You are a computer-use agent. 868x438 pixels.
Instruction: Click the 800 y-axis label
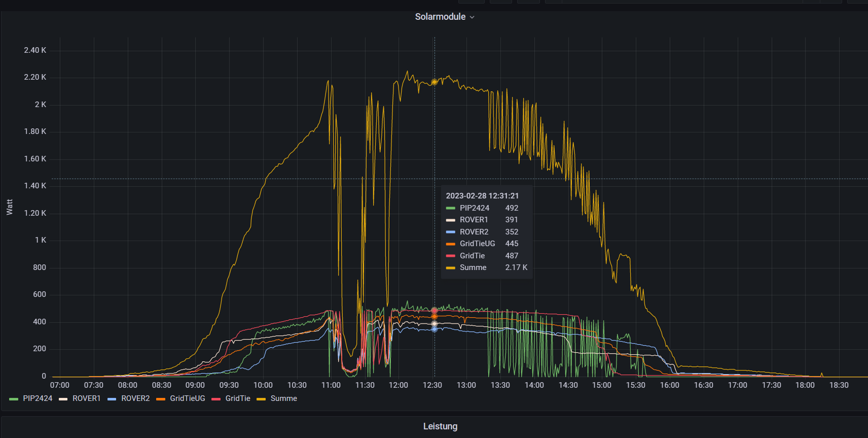(40, 267)
